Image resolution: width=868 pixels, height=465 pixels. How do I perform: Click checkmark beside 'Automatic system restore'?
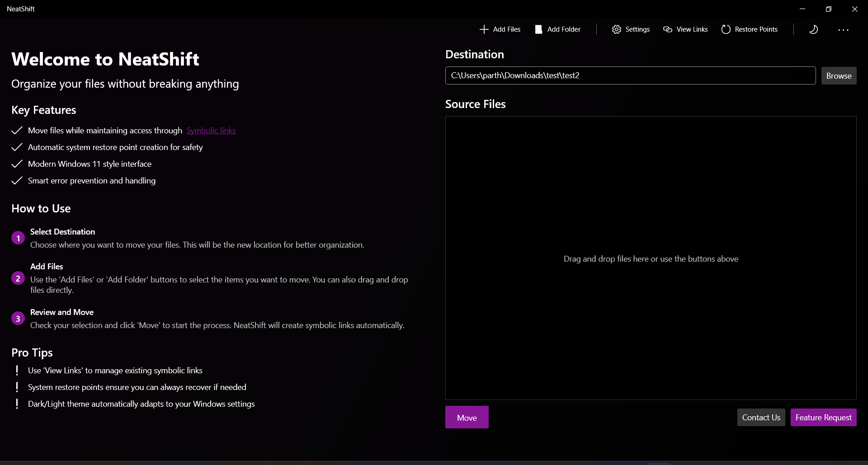click(x=17, y=147)
